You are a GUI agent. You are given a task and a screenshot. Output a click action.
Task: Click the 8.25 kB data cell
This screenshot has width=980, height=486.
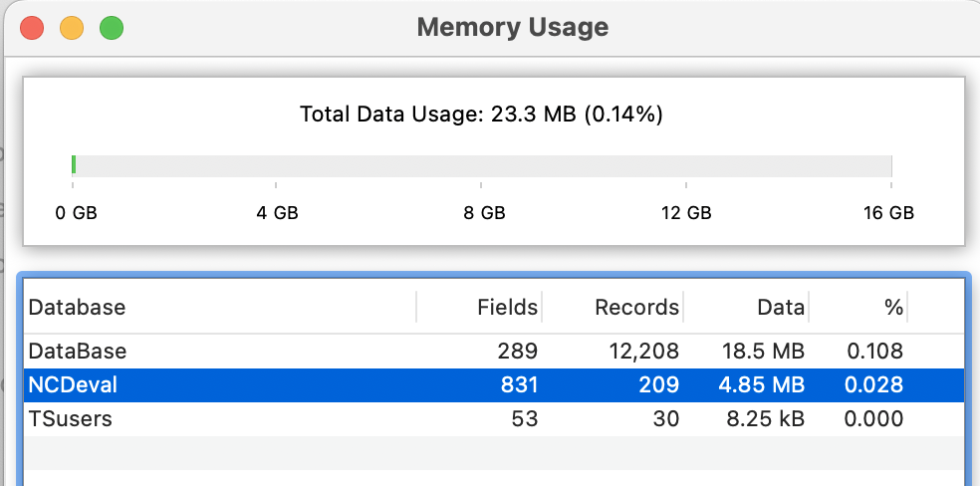[x=766, y=418]
